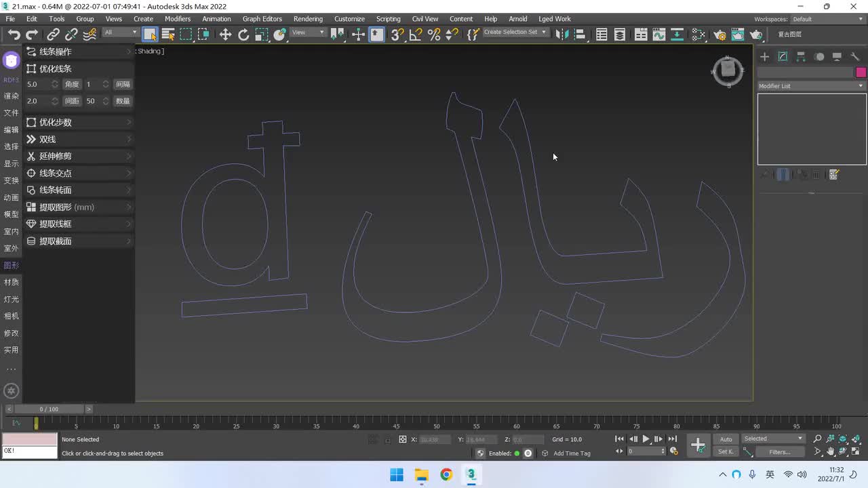Image resolution: width=868 pixels, height=488 pixels.
Task: Open Google Chrome from the taskbar
Action: tap(446, 474)
